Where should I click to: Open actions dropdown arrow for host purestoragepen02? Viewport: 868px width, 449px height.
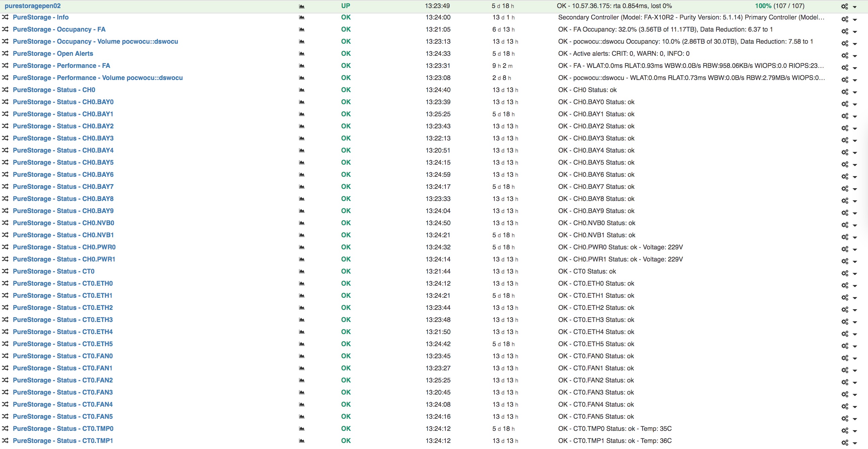pos(855,7)
